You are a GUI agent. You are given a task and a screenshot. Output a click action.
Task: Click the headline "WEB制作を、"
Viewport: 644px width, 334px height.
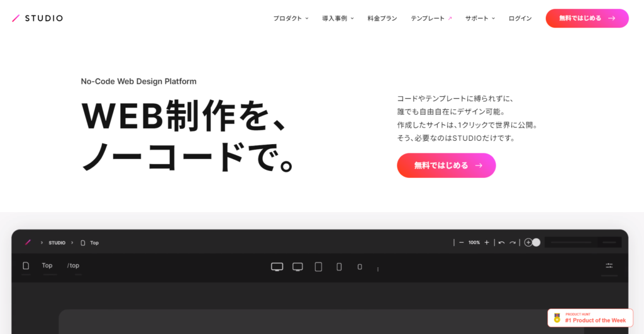click(x=184, y=116)
